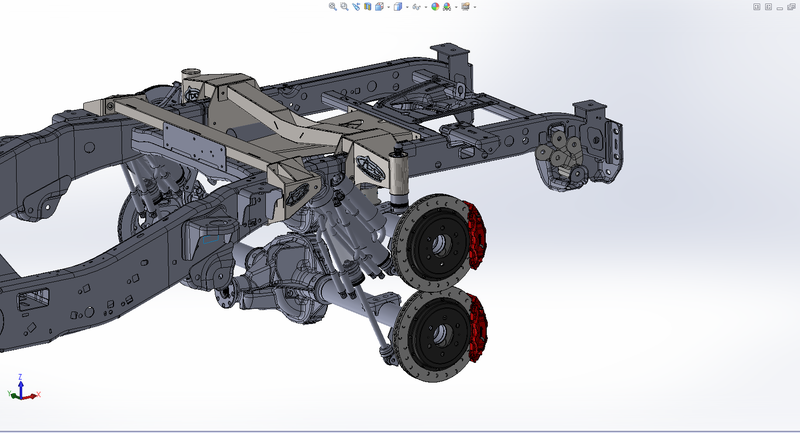This screenshot has height=433, width=800.
Task: Click the Zoom to Fit icon
Action: [333, 7]
